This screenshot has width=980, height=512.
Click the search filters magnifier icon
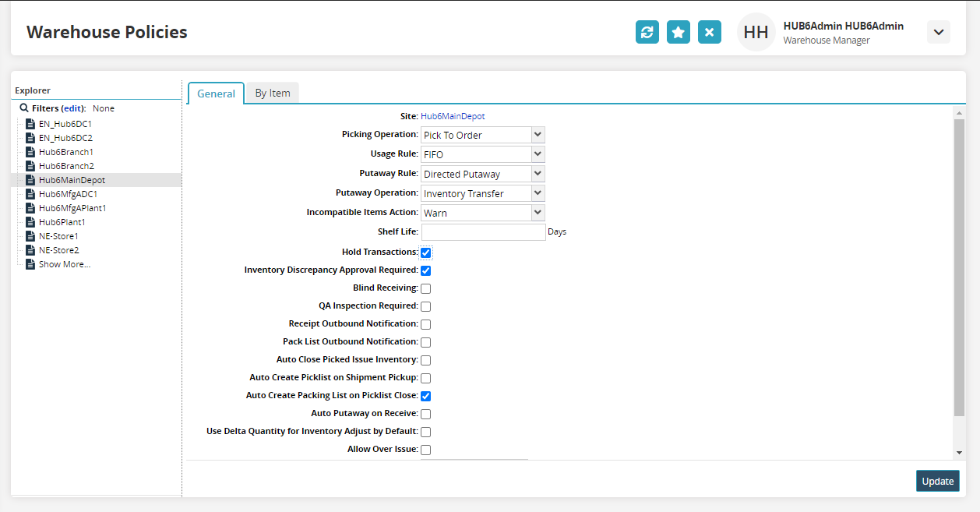[24, 108]
